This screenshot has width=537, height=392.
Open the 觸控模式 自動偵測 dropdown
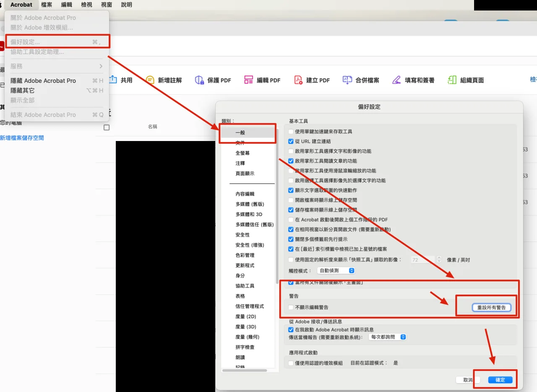(x=336, y=271)
